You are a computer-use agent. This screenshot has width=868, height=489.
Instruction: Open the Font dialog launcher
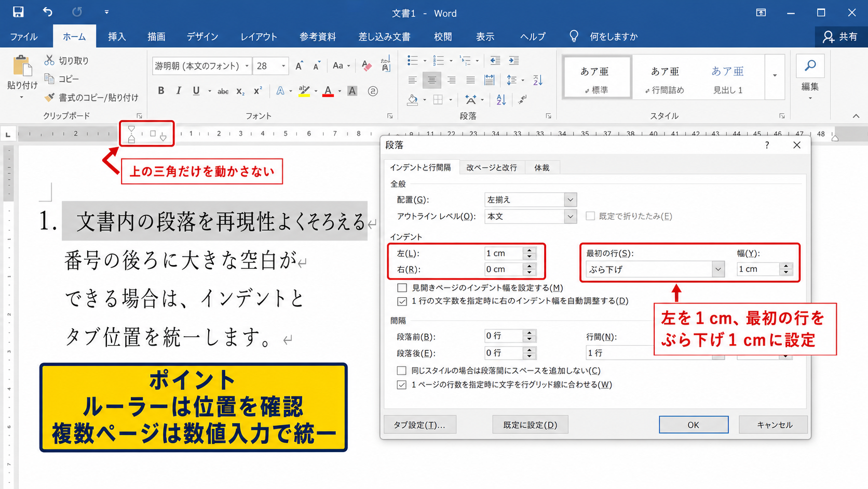pyautogui.click(x=390, y=116)
